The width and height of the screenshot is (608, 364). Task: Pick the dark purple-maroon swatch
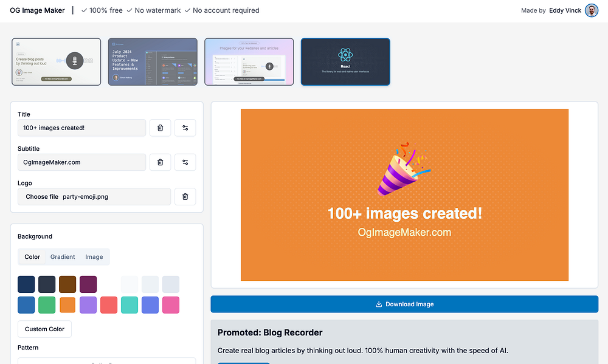88,284
